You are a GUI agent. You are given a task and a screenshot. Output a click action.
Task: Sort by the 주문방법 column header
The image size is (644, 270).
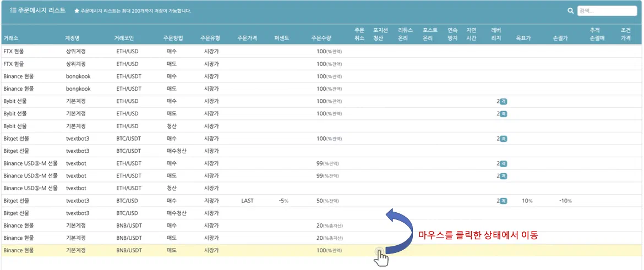(173, 38)
